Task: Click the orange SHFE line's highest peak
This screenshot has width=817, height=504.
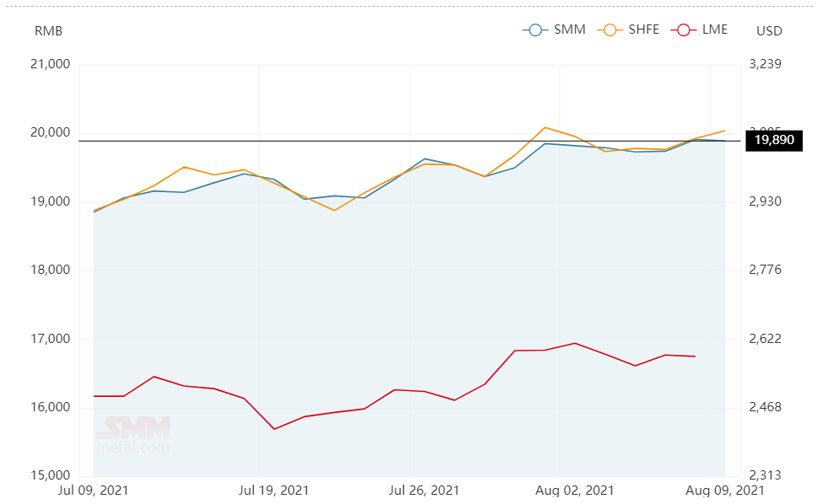Action: pos(545,127)
